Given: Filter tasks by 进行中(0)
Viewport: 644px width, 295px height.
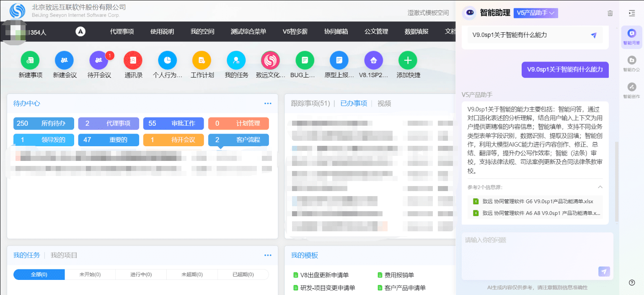Looking at the screenshot, I should click(141, 274).
